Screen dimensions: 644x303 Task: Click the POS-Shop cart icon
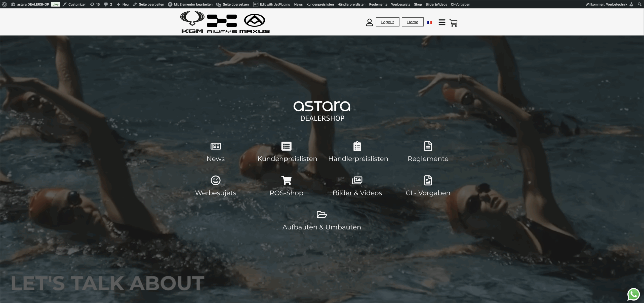[x=286, y=180]
